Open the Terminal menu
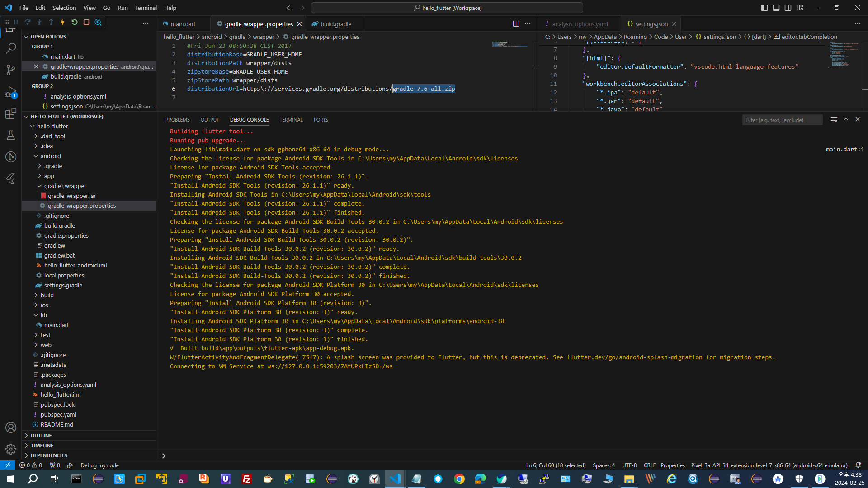Image resolution: width=868 pixels, height=488 pixels. (146, 8)
